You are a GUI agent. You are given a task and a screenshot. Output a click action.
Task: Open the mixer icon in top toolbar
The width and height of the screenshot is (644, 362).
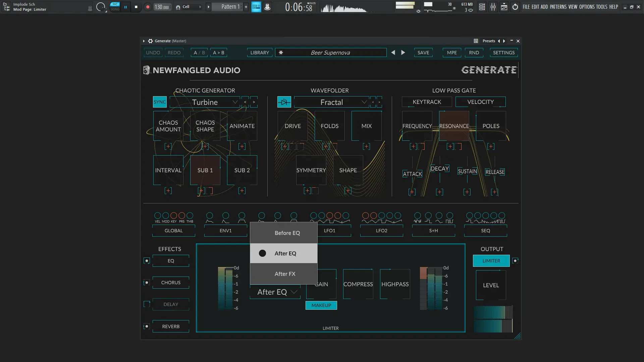[493, 7]
